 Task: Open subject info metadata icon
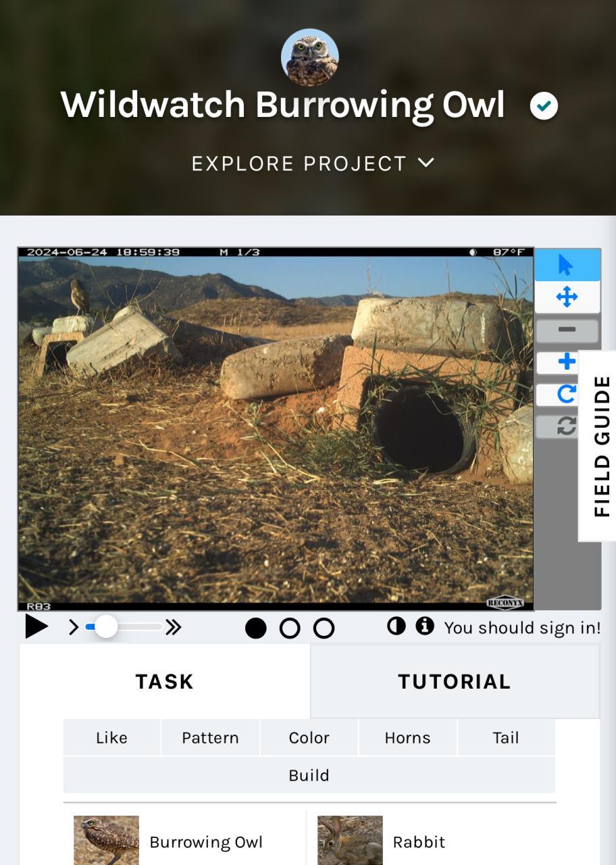(425, 626)
